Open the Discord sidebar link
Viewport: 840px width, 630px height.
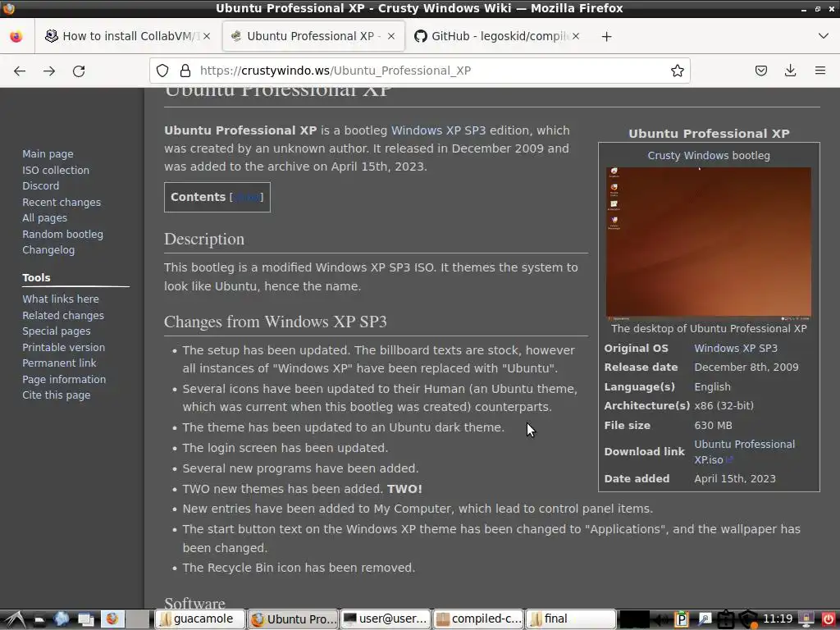41,185
